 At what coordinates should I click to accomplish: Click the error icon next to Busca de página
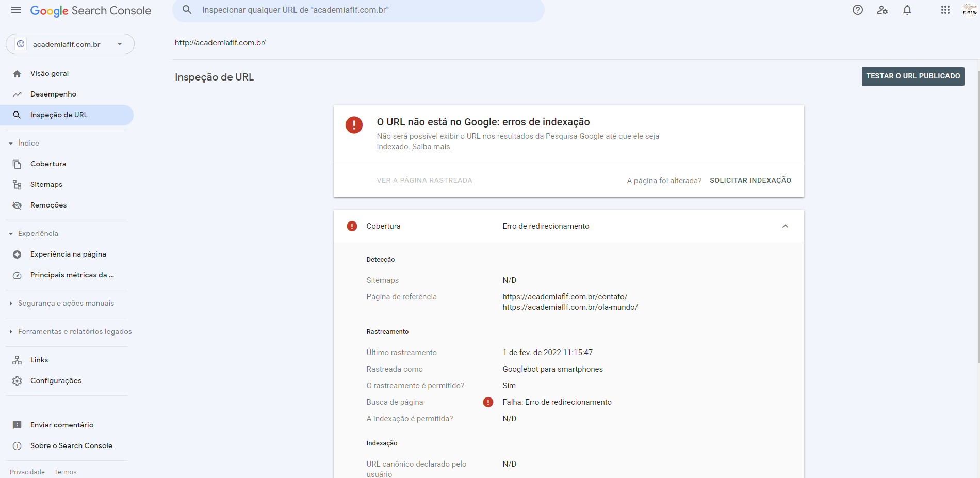[488, 402]
